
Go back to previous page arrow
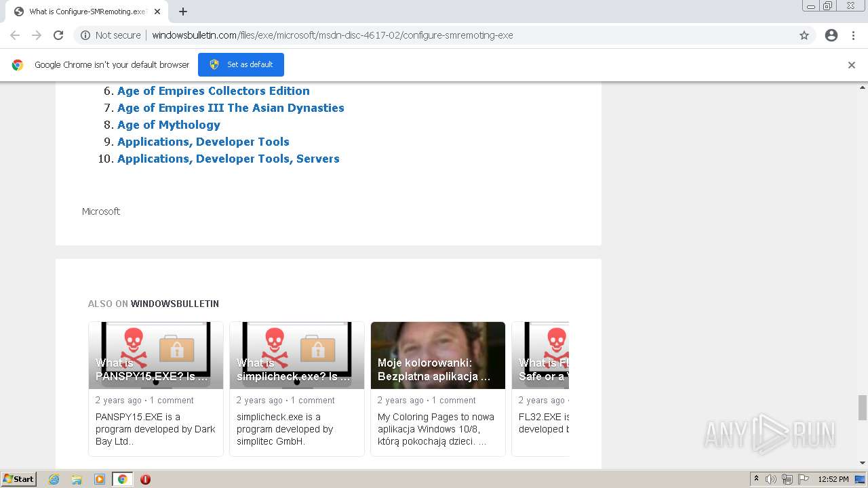pyautogui.click(x=15, y=35)
